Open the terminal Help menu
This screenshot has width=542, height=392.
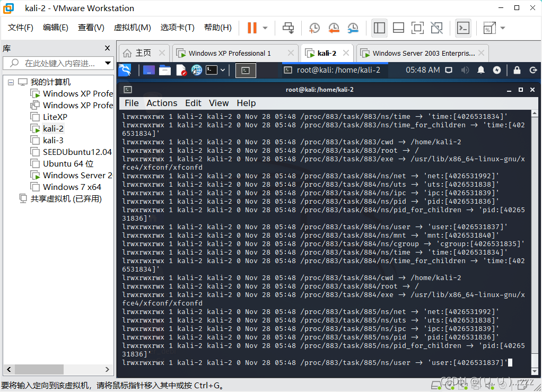(246, 103)
